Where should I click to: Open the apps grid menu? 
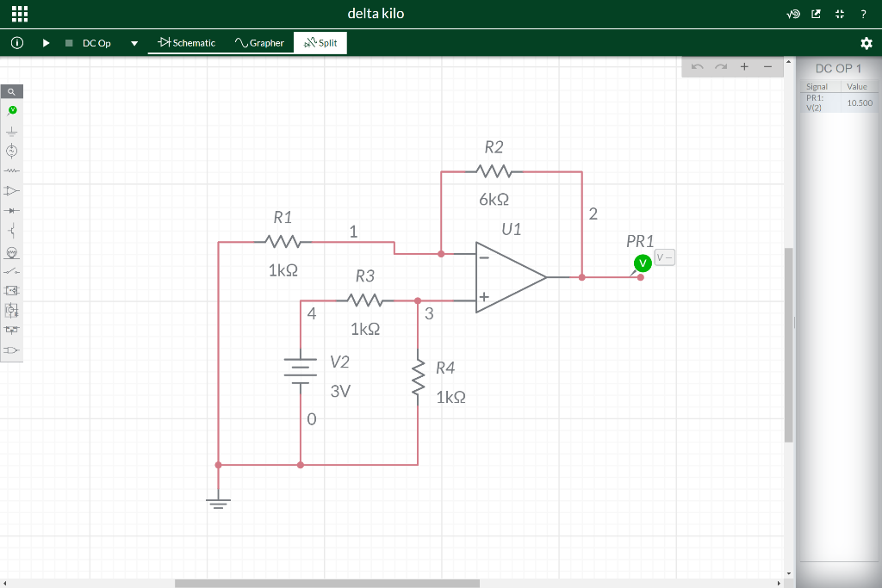tap(19, 13)
